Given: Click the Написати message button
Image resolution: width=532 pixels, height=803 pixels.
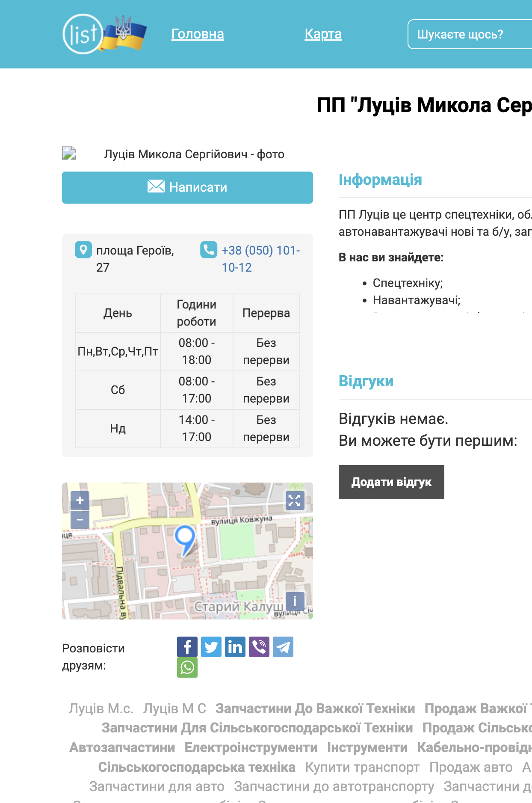Looking at the screenshot, I should tap(187, 187).
